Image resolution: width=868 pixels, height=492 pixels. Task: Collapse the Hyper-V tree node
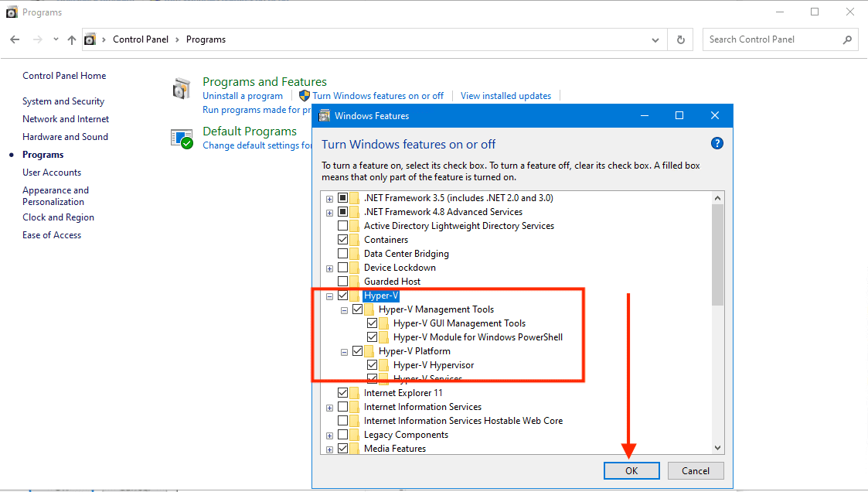click(330, 296)
